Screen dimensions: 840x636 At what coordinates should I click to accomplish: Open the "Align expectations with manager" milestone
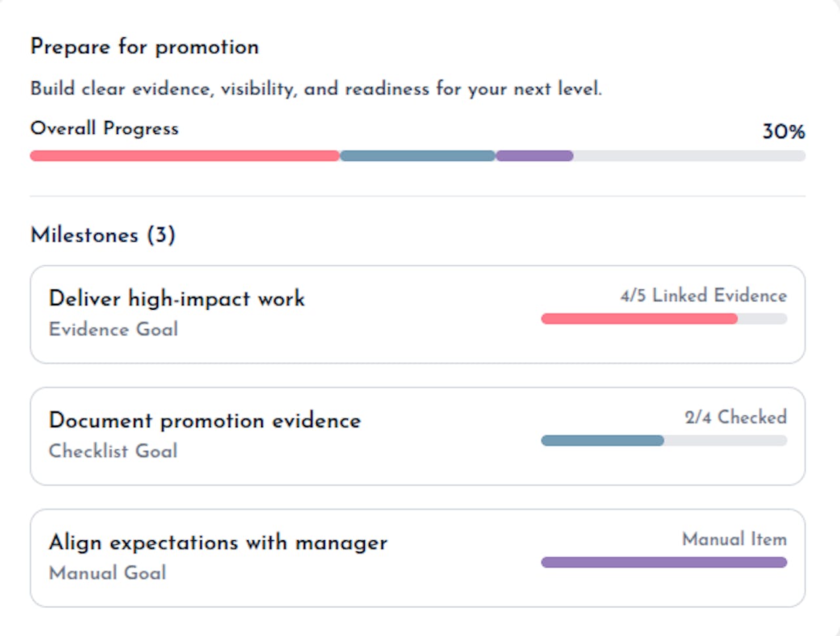218,543
